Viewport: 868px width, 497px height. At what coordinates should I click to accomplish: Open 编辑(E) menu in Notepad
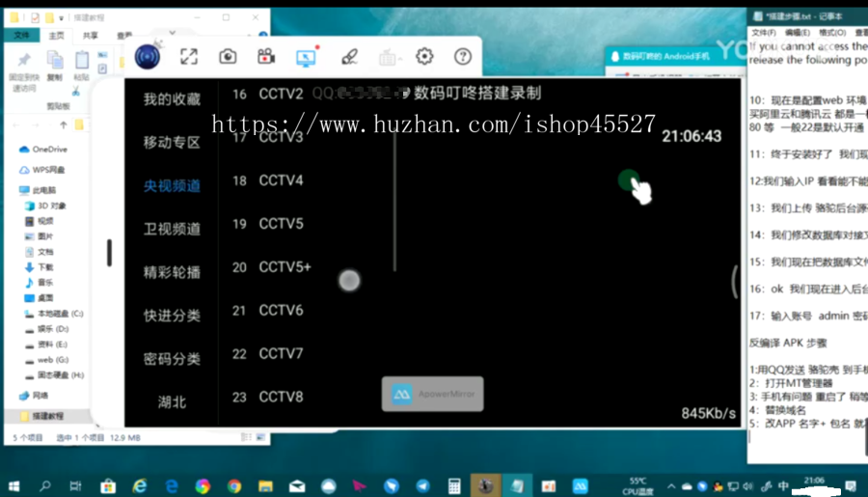click(798, 33)
